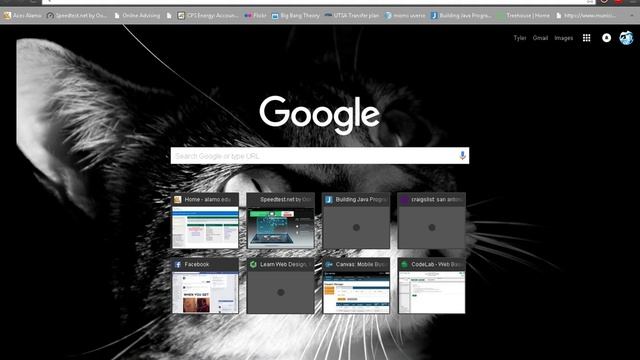Image resolution: width=640 pixels, height=360 pixels.
Task: Open the Big Bang Theory bookmark
Action: [x=296, y=16]
